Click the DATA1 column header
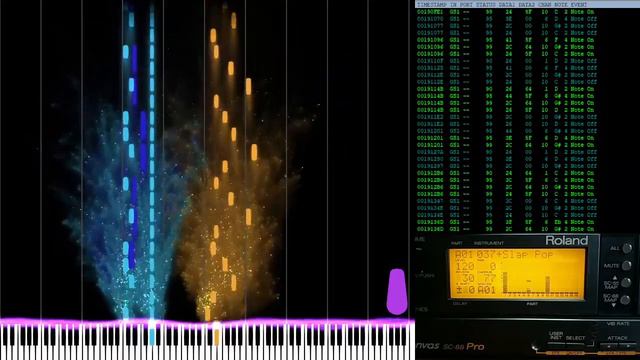Image resolution: width=640 pixels, height=360 pixels. tap(507, 4)
